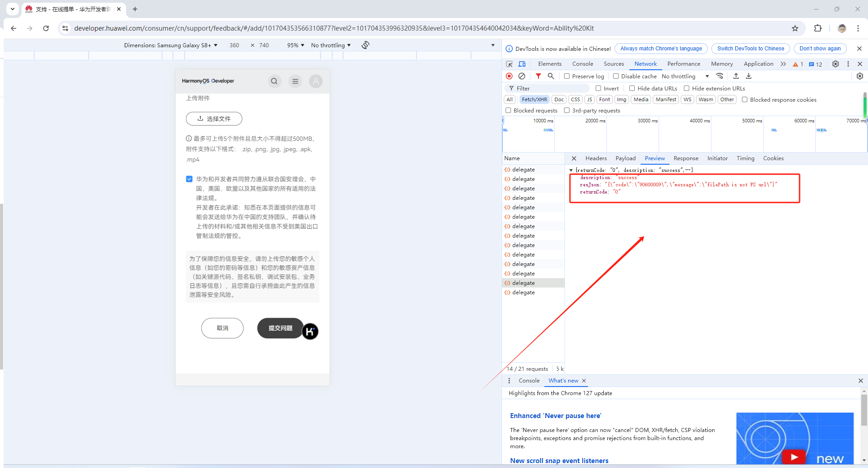The height and width of the screenshot is (468, 868).
Task: Open network conditions wifi icon
Action: click(x=720, y=76)
